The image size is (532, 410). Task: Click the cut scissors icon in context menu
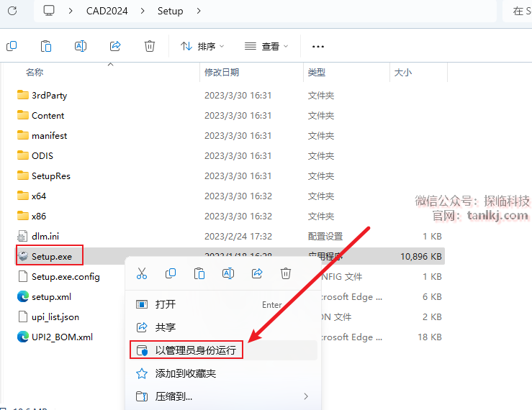point(142,273)
